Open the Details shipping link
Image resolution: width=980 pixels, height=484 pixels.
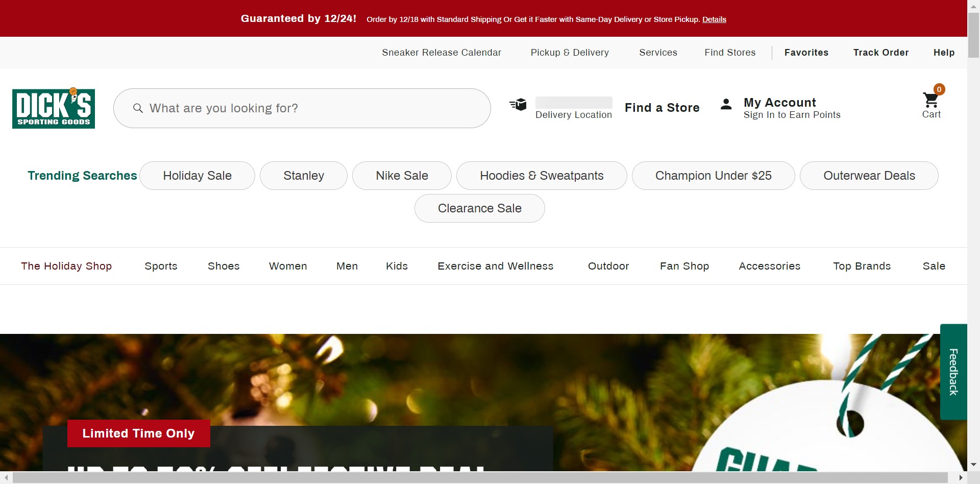[714, 19]
